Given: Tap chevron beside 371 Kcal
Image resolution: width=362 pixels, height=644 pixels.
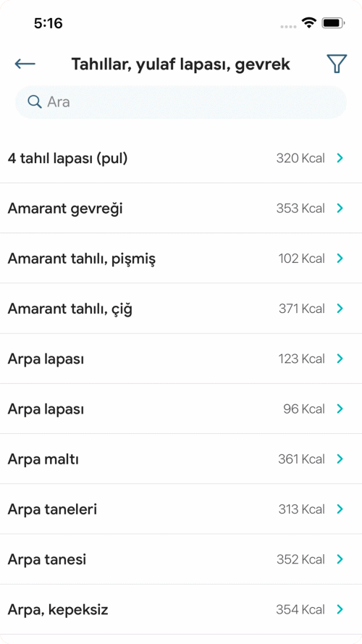Looking at the screenshot, I should click(340, 309).
